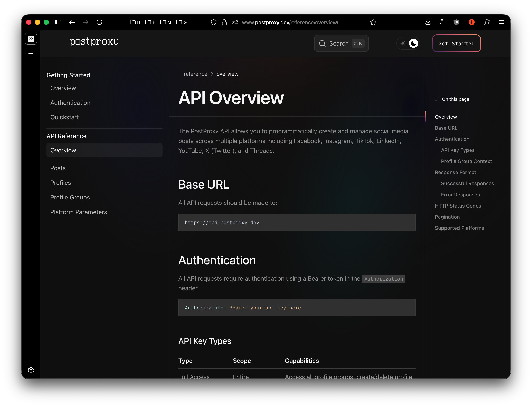
Task: Jump to HTTP Status Codes section
Action: (x=458, y=206)
